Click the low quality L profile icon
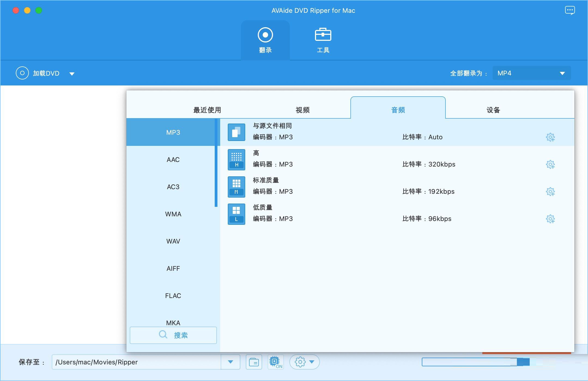The image size is (588, 381). click(x=236, y=214)
